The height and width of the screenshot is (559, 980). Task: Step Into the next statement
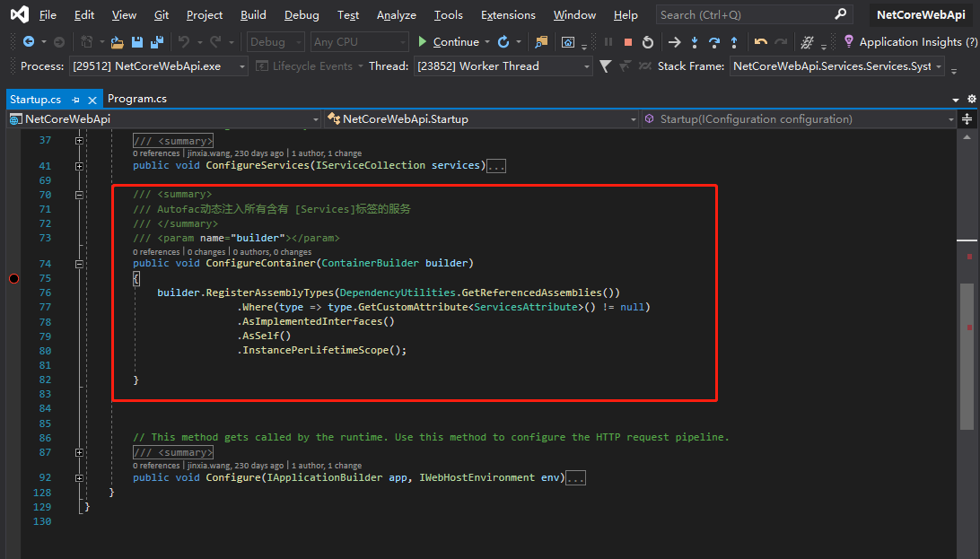pos(695,42)
